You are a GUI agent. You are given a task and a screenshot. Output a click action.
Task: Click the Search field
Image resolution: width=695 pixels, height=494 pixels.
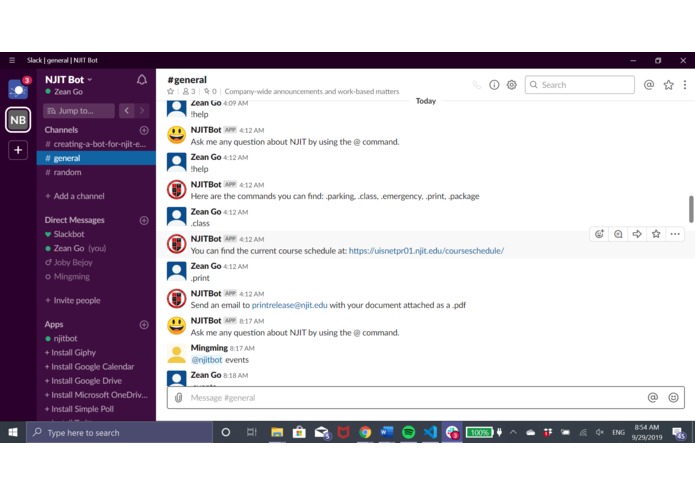pos(580,85)
